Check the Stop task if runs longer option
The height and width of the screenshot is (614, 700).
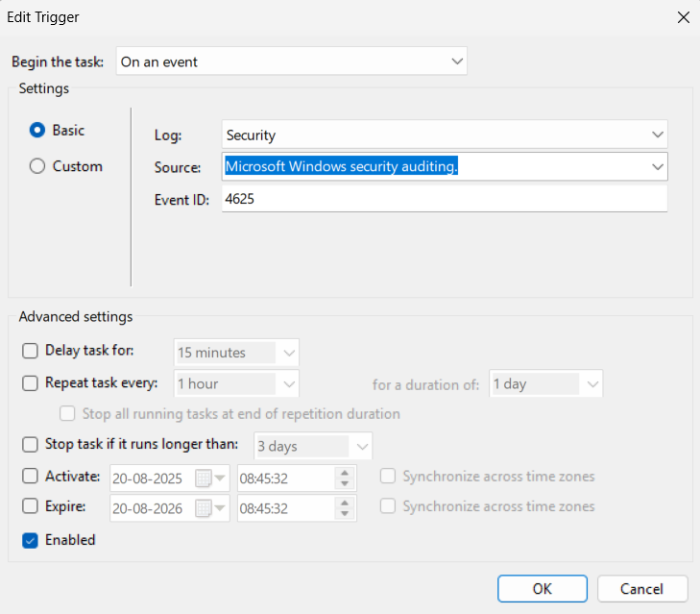(x=31, y=445)
